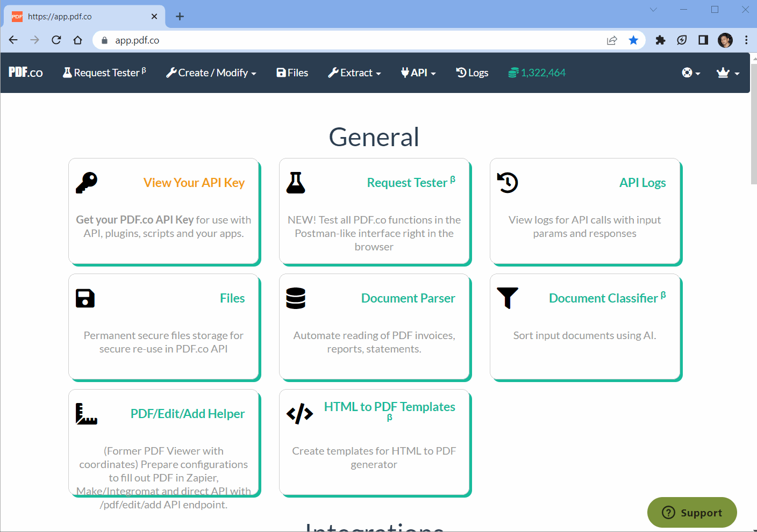Expand the caret next to life-ring icon
Image resolution: width=757 pixels, height=532 pixels.
tap(698, 74)
